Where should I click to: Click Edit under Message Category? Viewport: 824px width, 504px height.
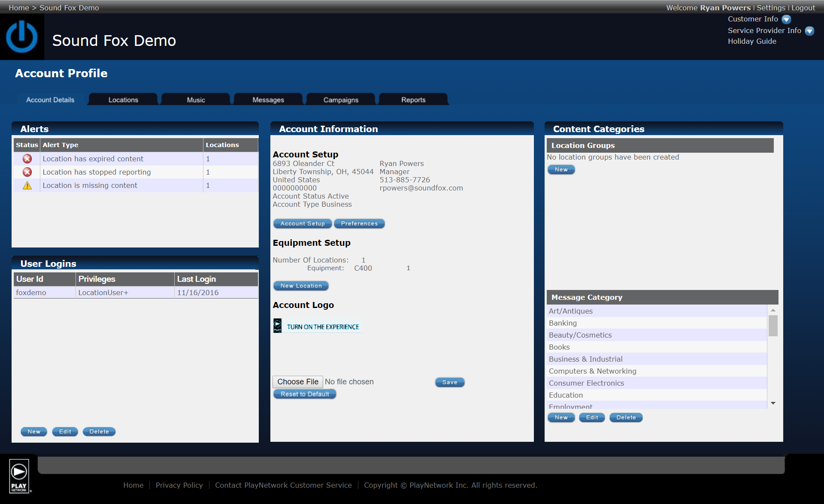592,417
